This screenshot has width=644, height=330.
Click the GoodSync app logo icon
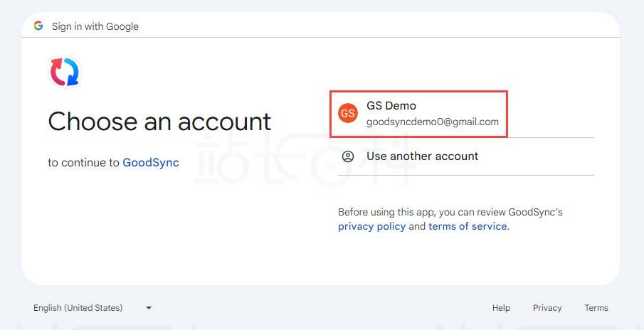pyautogui.click(x=65, y=72)
